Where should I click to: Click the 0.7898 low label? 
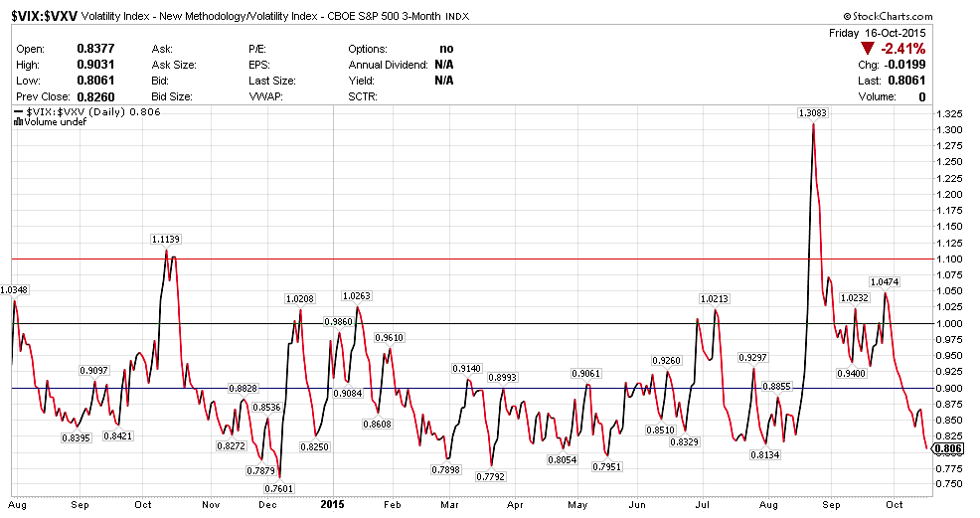pos(445,470)
